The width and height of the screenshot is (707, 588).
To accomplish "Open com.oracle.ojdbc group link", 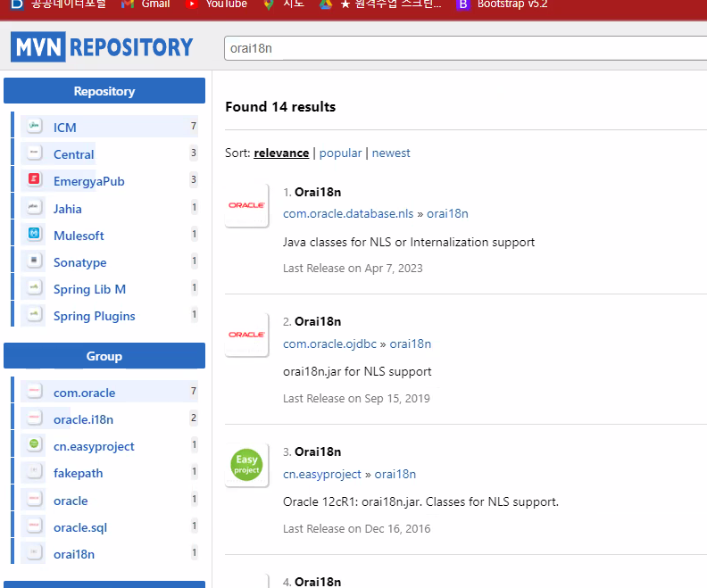I will pos(329,344).
